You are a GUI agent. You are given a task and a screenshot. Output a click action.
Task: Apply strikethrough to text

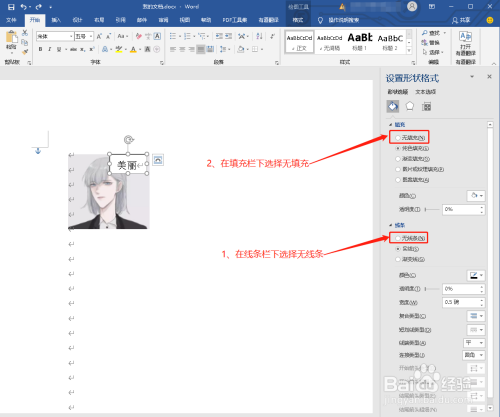click(x=73, y=49)
